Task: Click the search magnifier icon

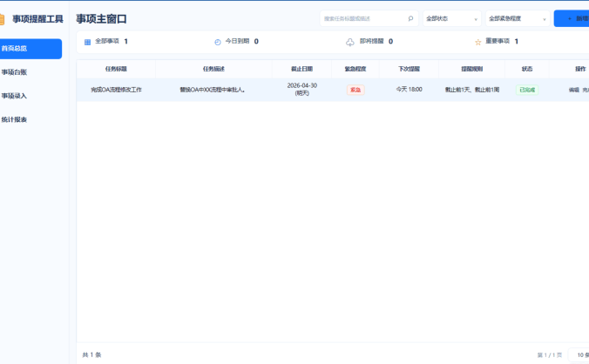Action: [410, 18]
